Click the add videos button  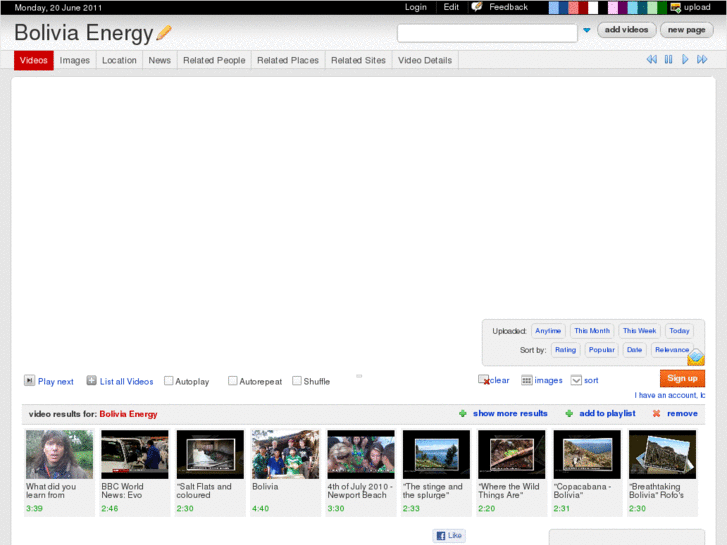626,30
